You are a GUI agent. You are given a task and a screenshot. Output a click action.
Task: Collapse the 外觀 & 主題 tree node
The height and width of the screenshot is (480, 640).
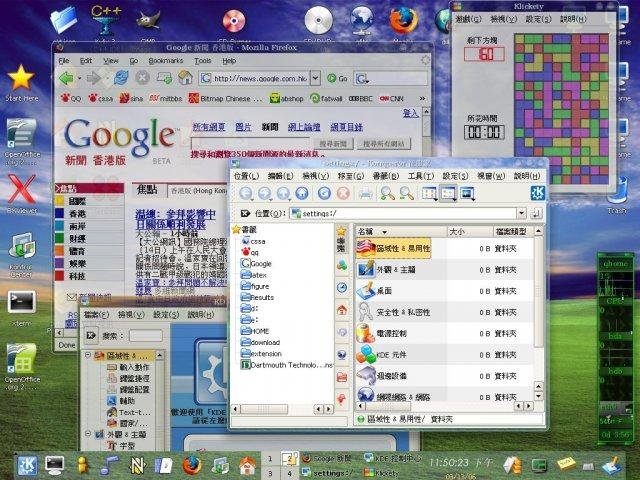pos(88,434)
